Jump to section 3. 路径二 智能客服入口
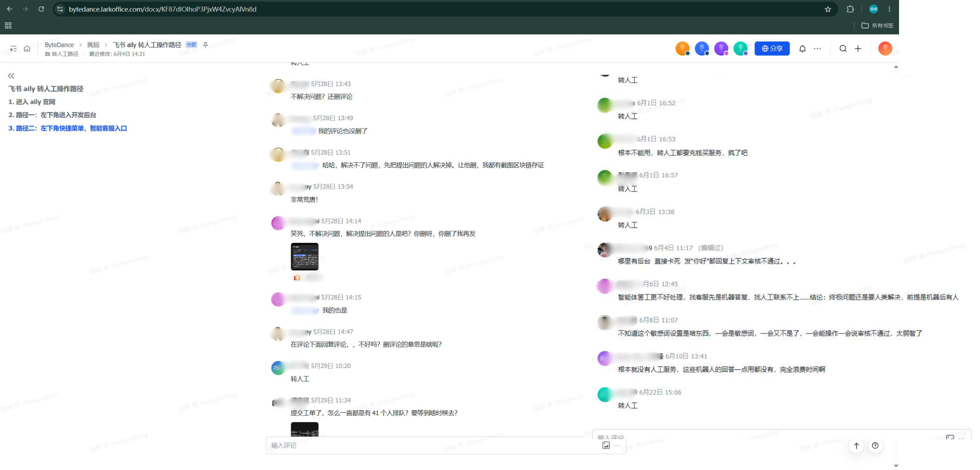 coord(67,128)
